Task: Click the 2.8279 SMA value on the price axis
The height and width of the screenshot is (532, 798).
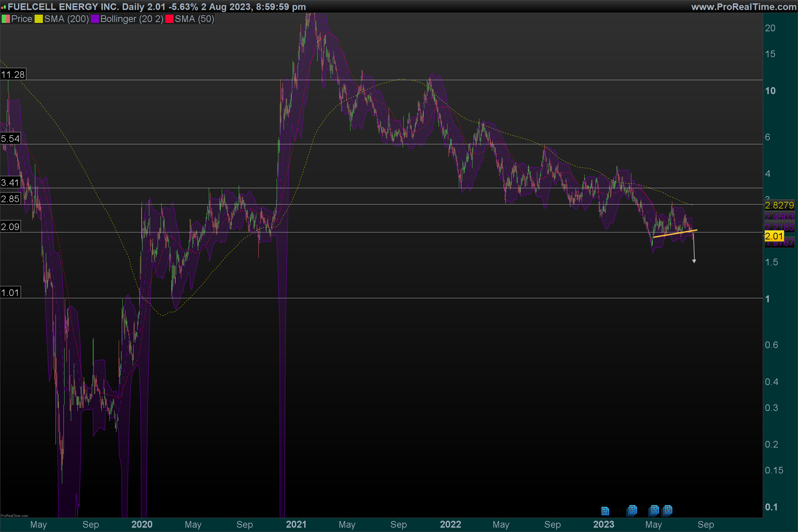Action: 779,205
